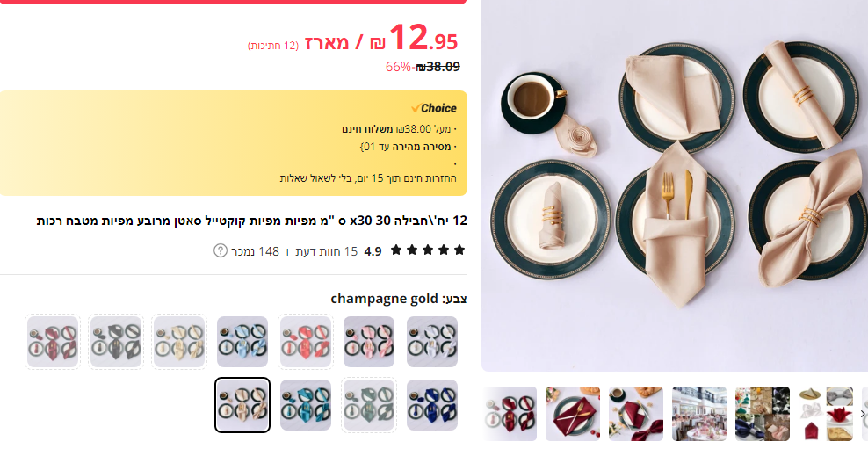This screenshot has height=456, width=868.
Task: Pick the navy blue napkin color variant
Action: click(x=432, y=405)
